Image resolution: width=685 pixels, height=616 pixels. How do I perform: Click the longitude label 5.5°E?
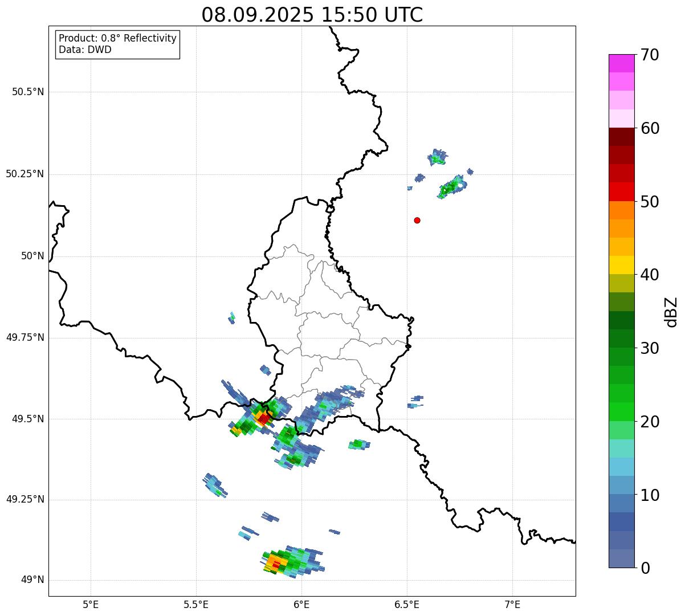pos(196,604)
